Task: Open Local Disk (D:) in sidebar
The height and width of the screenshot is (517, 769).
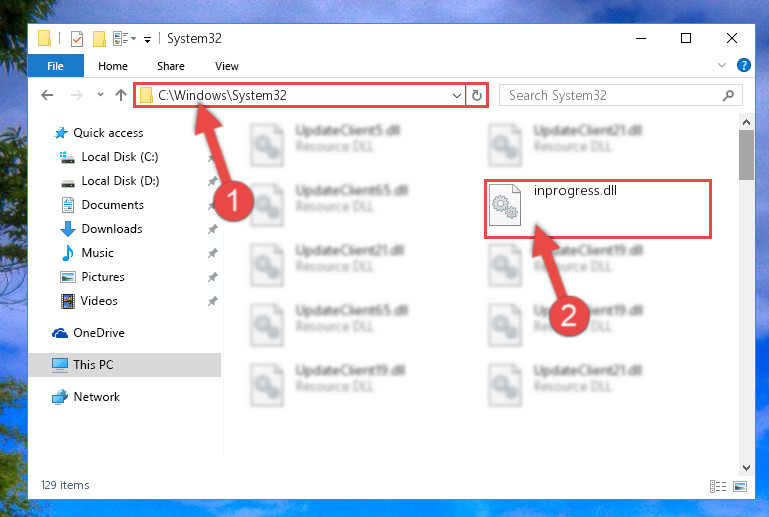Action: [120, 181]
